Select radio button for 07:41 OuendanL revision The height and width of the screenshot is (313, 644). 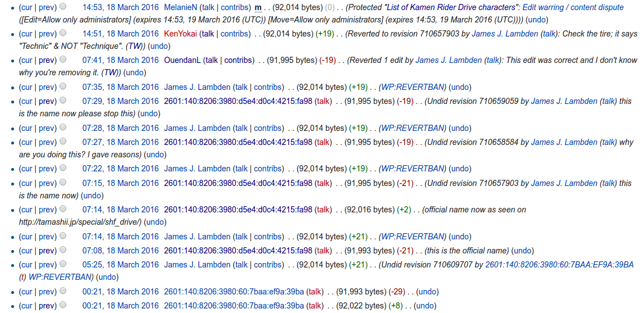point(63,60)
